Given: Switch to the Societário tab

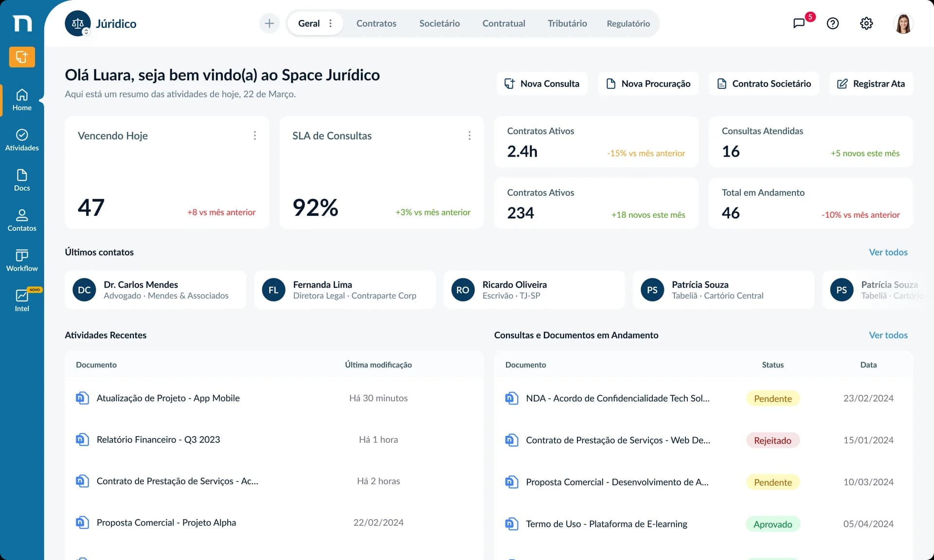Looking at the screenshot, I should pos(439,23).
